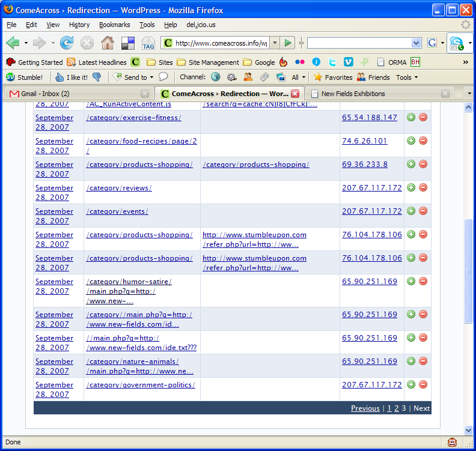Screen dimensions: 476x451
Task: Expand the address bar URL history dropdown
Action: tap(275, 43)
